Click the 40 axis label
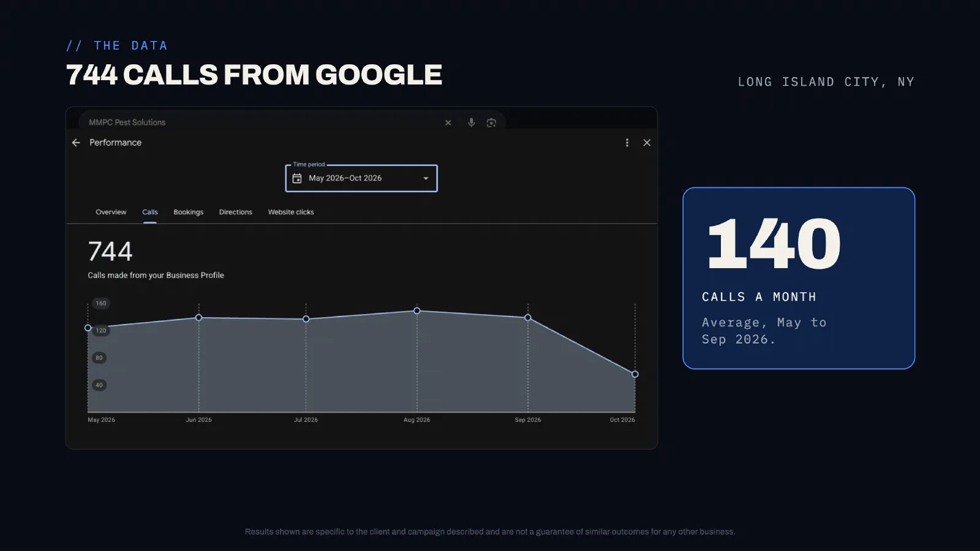 (x=99, y=385)
